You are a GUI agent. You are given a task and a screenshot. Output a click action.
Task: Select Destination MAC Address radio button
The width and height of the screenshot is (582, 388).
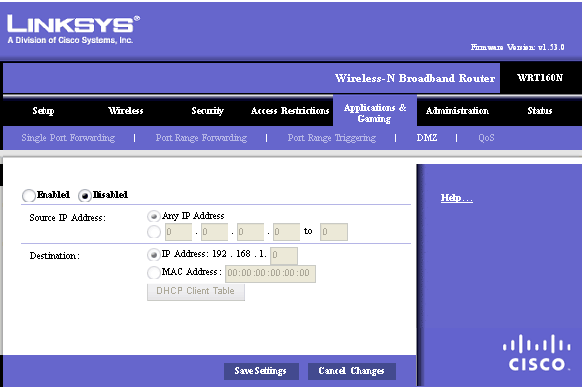(x=153, y=273)
